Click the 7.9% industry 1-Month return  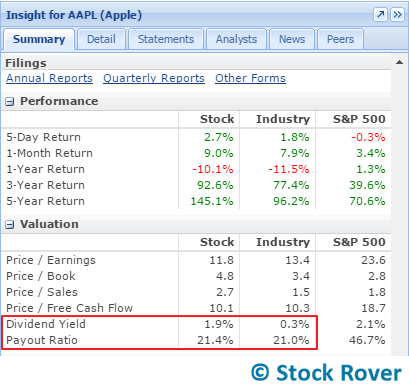[295, 153]
